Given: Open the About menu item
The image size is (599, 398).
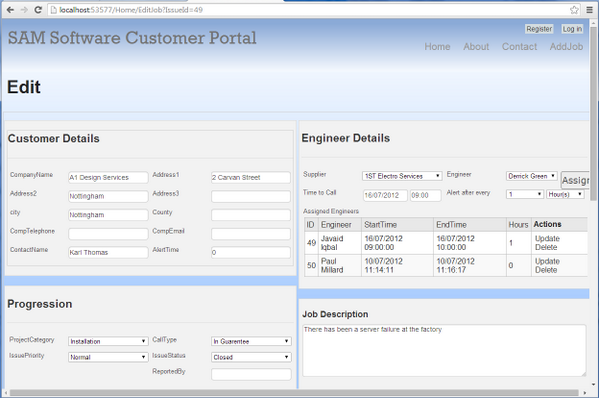Looking at the screenshot, I should tap(476, 47).
